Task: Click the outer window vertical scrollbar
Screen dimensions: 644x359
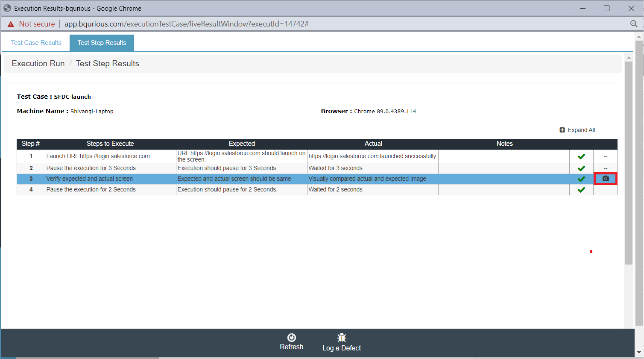Action: click(x=639, y=184)
